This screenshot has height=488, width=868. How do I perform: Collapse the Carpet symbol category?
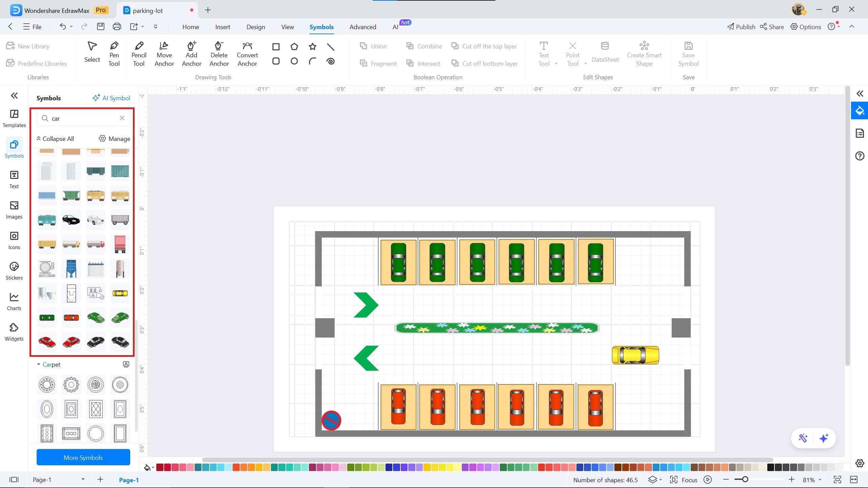pos(39,365)
